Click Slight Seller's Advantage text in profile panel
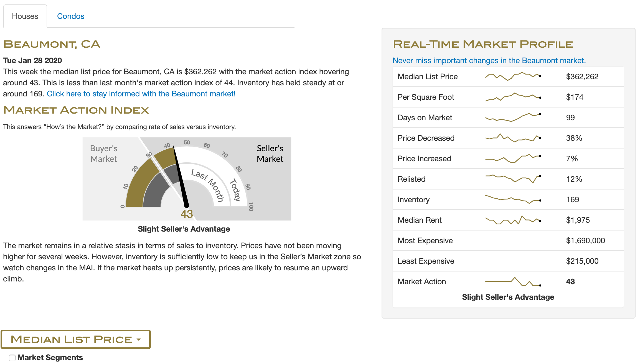 pyautogui.click(x=508, y=297)
